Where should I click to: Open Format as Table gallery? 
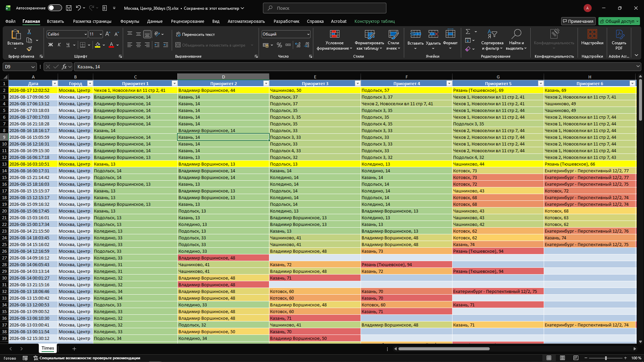pyautogui.click(x=369, y=40)
